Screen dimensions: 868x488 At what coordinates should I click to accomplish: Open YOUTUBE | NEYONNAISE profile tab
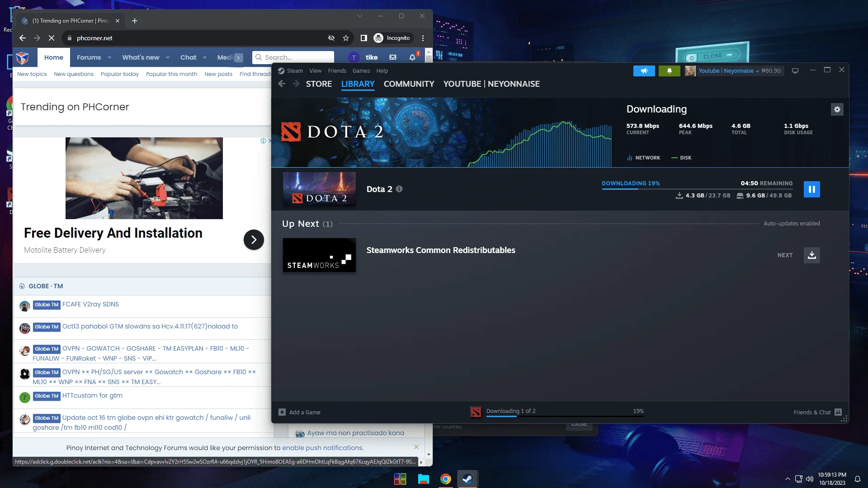tap(491, 84)
